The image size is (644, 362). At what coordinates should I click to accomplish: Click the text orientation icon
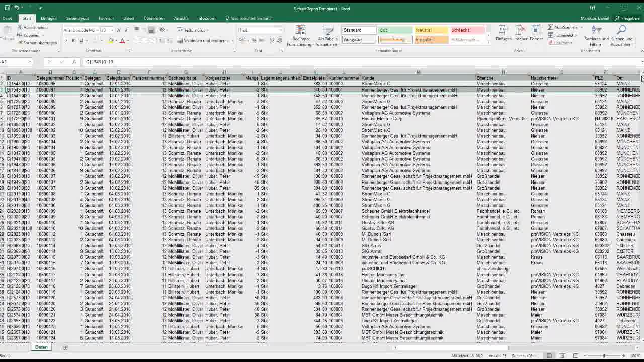pos(163,30)
